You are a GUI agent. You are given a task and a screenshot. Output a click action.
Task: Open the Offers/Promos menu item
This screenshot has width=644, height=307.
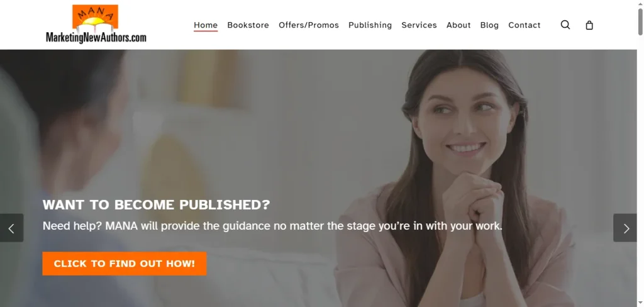(309, 25)
